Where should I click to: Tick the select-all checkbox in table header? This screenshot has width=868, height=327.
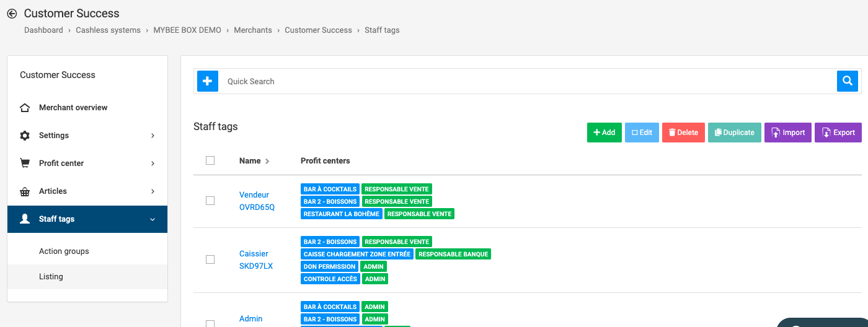pos(210,160)
